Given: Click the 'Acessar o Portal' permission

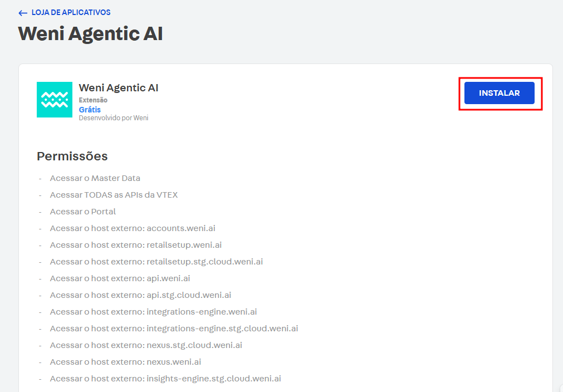Looking at the screenshot, I should pyautogui.click(x=82, y=212).
